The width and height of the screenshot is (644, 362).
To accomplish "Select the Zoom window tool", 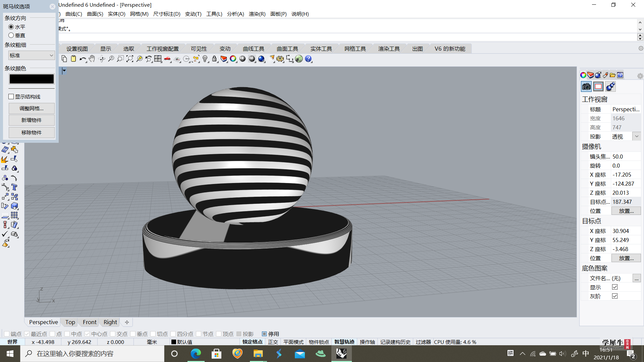I will coord(120,59).
